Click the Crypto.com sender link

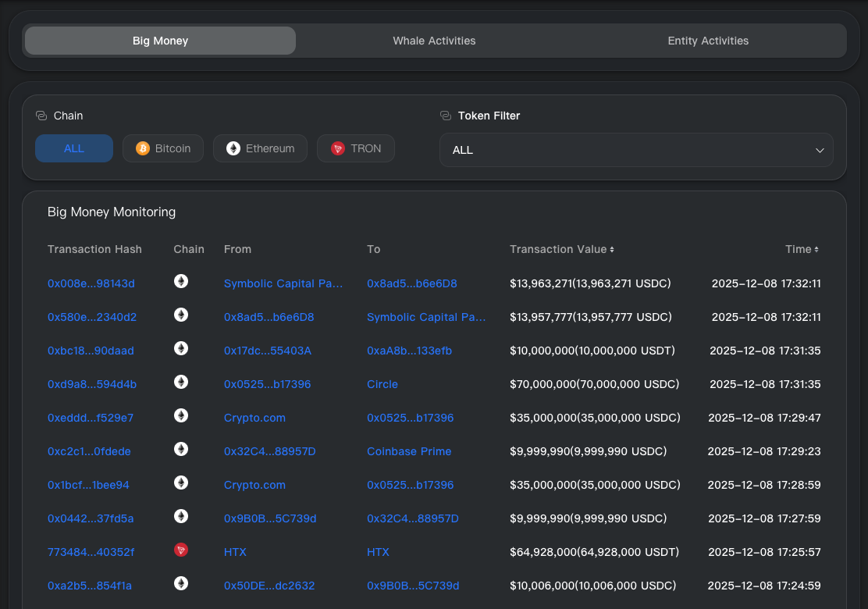[x=254, y=418]
